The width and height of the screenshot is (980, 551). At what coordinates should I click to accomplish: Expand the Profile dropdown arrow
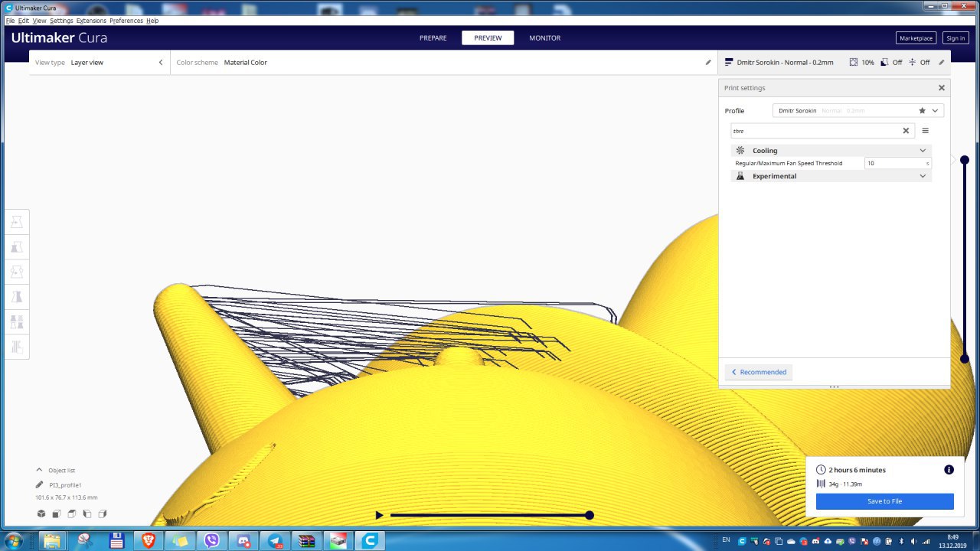935,110
